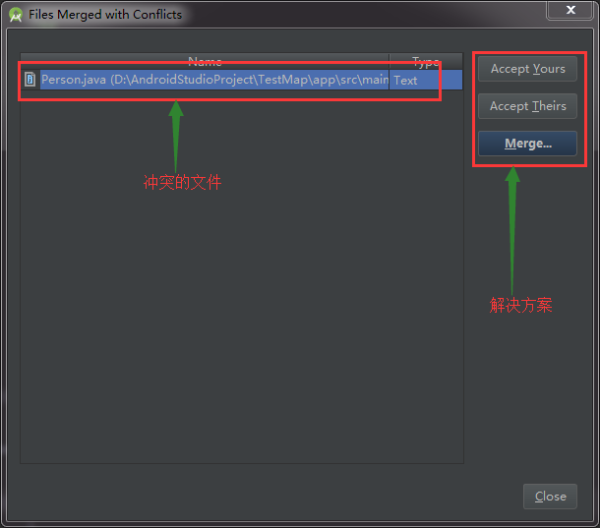Image resolution: width=600 pixels, height=528 pixels.
Task: Click the Text type cell for Person.java
Action: 426,80
